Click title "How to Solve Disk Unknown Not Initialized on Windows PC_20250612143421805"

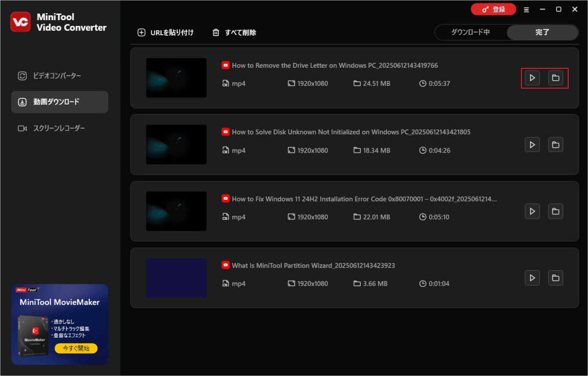tap(351, 132)
